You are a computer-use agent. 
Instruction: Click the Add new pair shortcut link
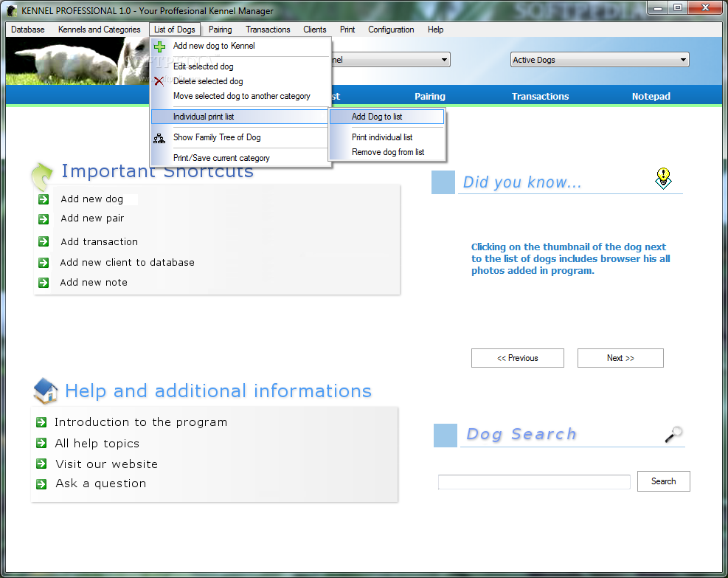click(92, 219)
